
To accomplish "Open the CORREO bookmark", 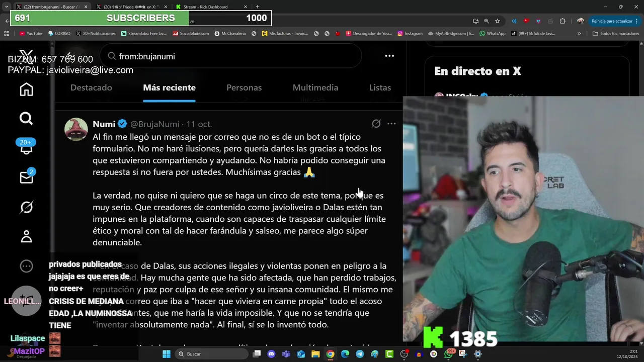I will point(59,33).
